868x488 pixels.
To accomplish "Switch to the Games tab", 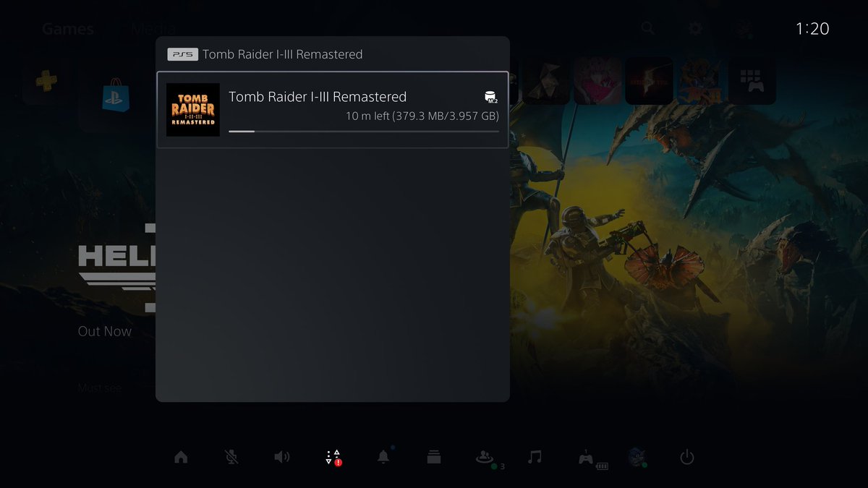I will coord(68,29).
